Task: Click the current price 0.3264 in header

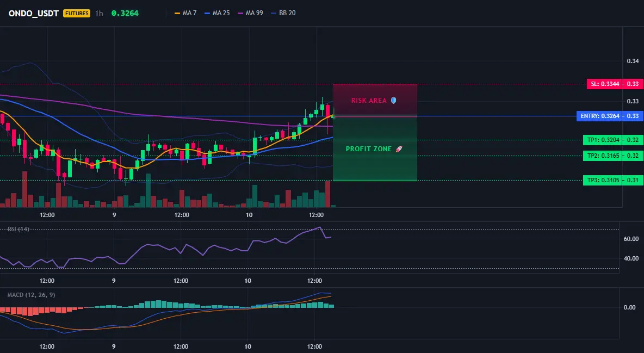Action: click(x=125, y=13)
